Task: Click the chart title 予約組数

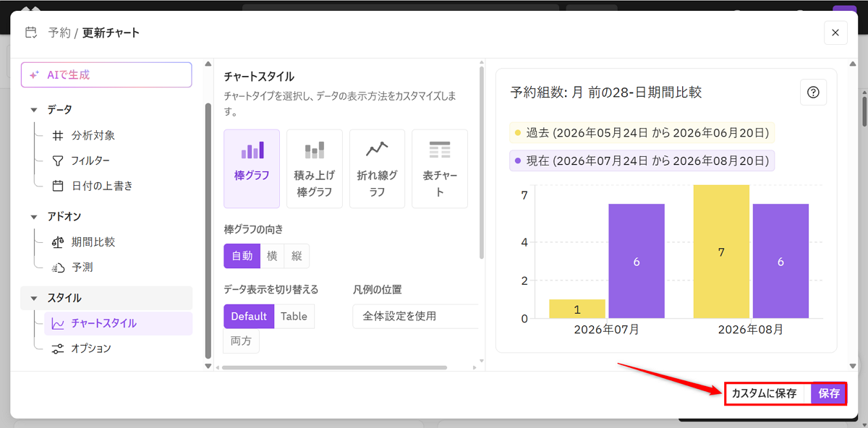Action: click(x=606, y=93)
